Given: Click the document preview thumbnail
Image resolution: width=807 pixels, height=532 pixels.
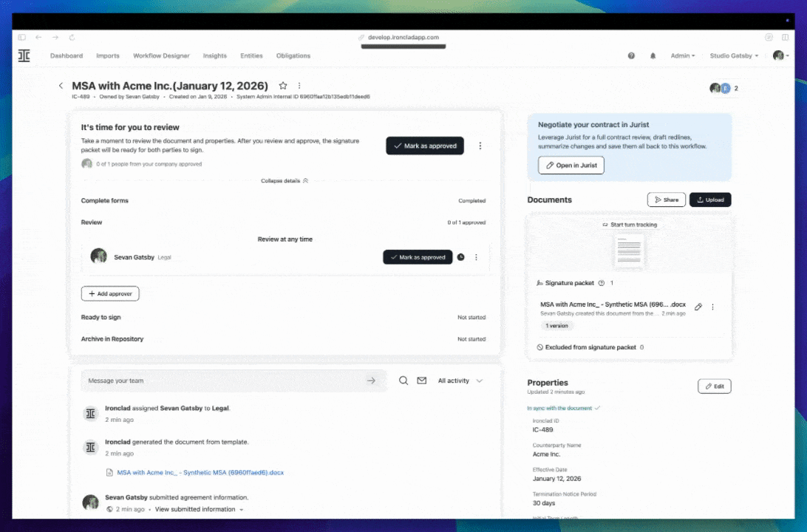Looking at the screenshot, I should [630, 250].
